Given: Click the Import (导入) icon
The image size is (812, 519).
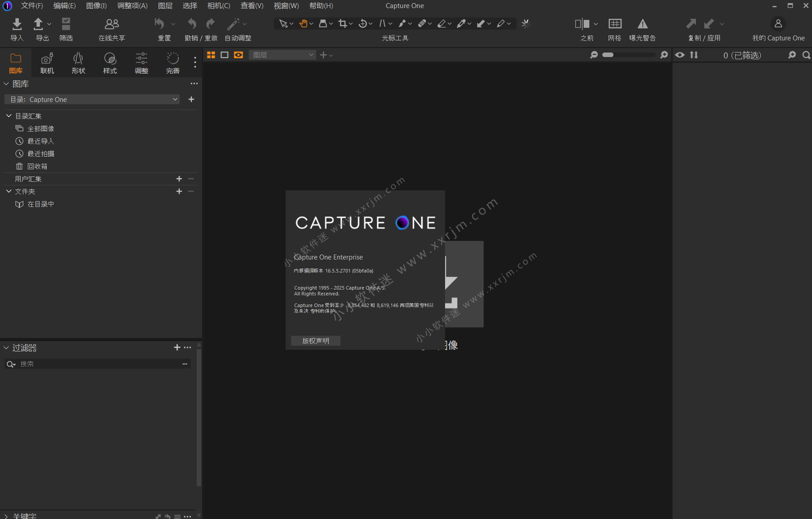Looking at the screenshot, I should [17, 24].
